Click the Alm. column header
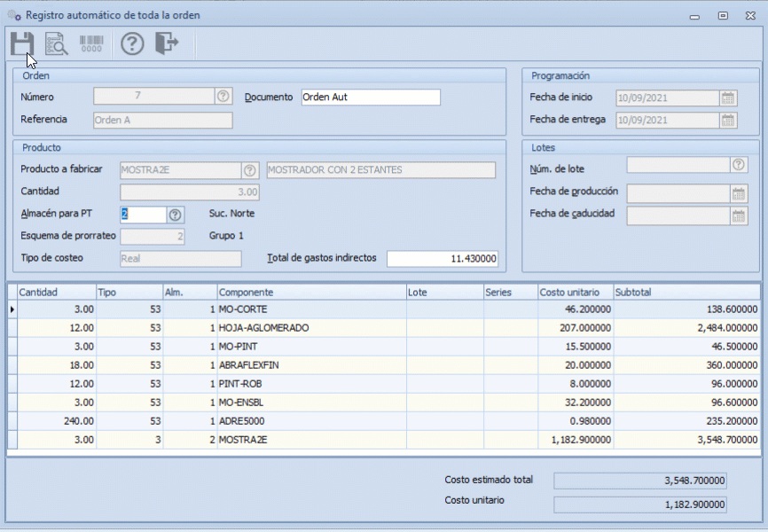The width and height of the screenshot is (768, 532). (x=191, y=293)
